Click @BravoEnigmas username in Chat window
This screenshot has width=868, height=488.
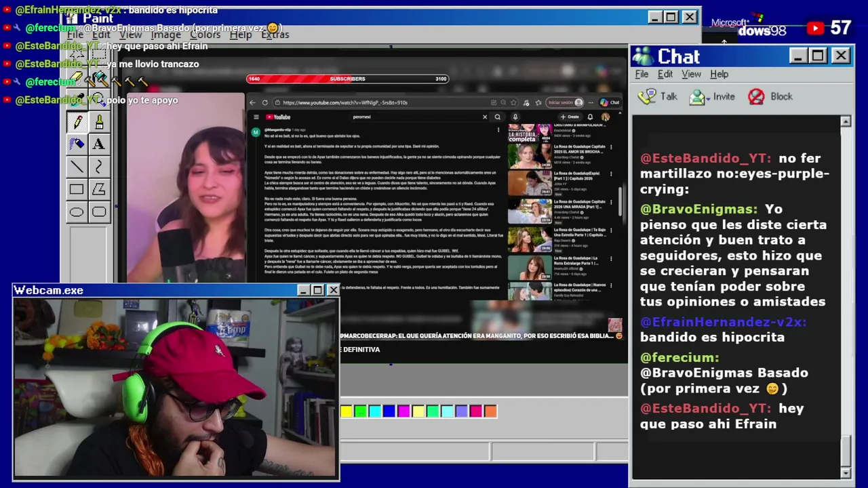pyautogui.click(x=698, y=209)
